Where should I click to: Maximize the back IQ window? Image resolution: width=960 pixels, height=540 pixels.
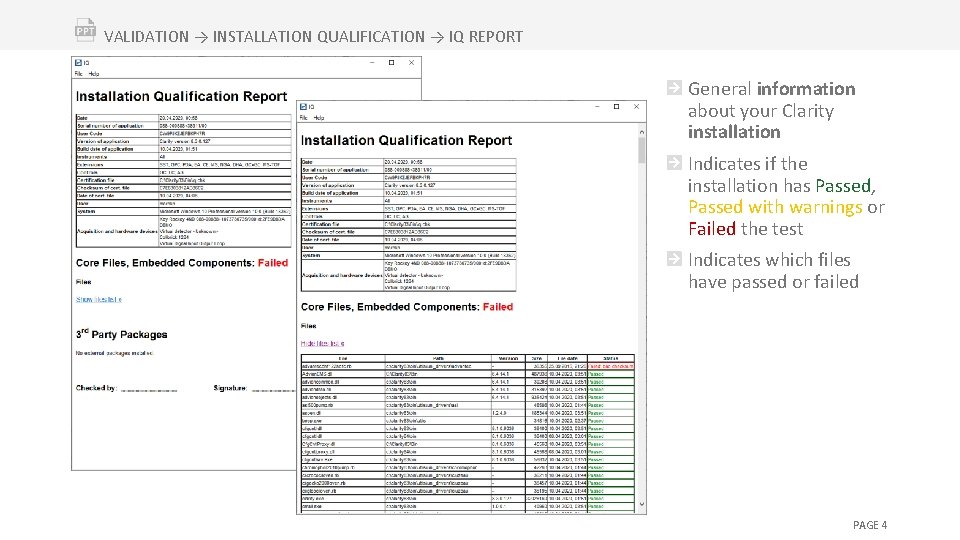pyautogui.click(x=392, y=62)
